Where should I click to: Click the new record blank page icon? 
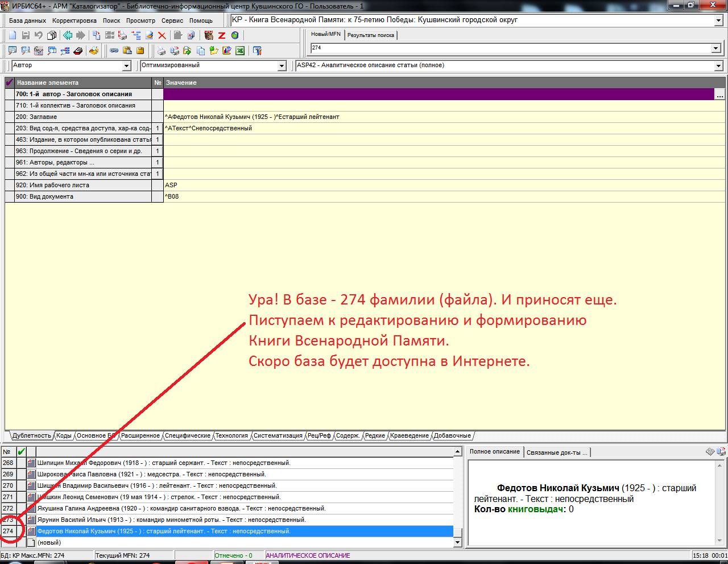click(x=13, y=35)
